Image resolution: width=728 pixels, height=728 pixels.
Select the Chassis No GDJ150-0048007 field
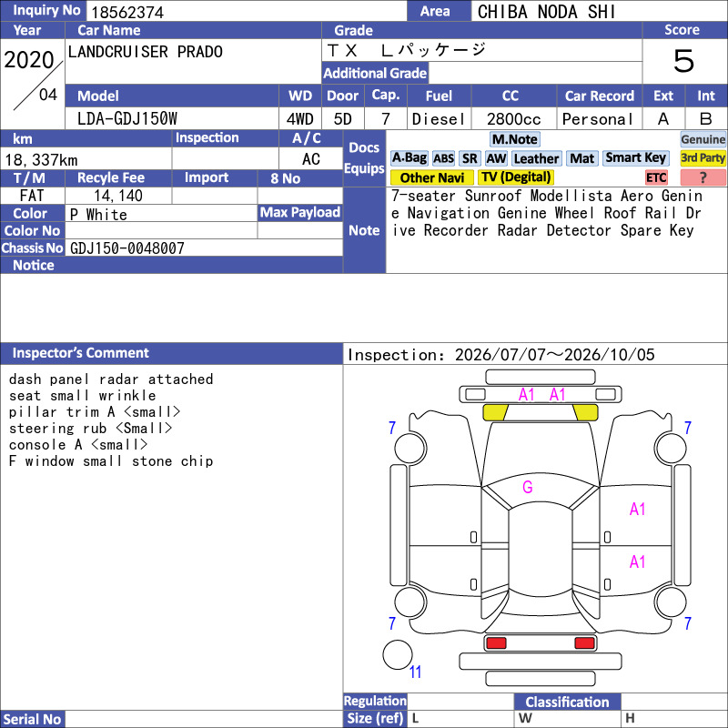point(204,248)
